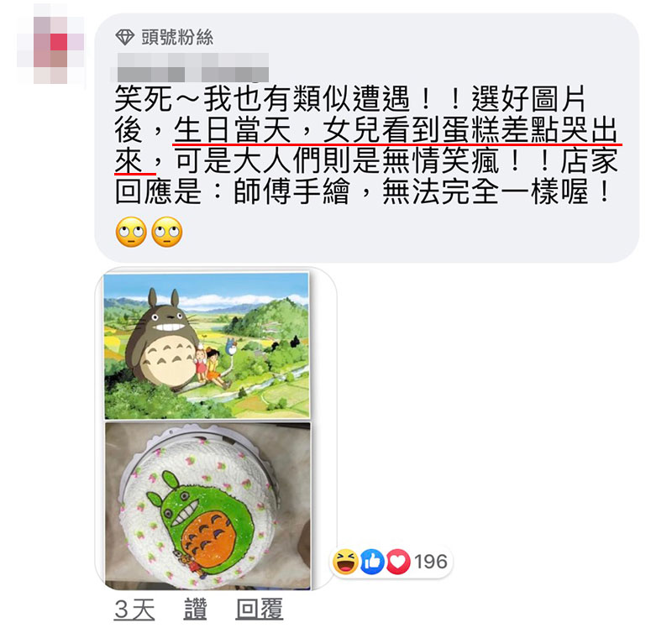Viewport: 672px width, 628px height.
Task: Open the blurred commenter name link
Action: coord(190,67)
